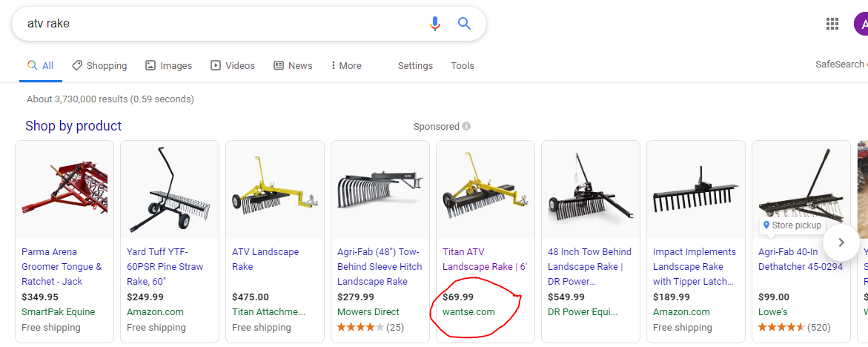Switch to the Images tab

[x=168, y=65]
